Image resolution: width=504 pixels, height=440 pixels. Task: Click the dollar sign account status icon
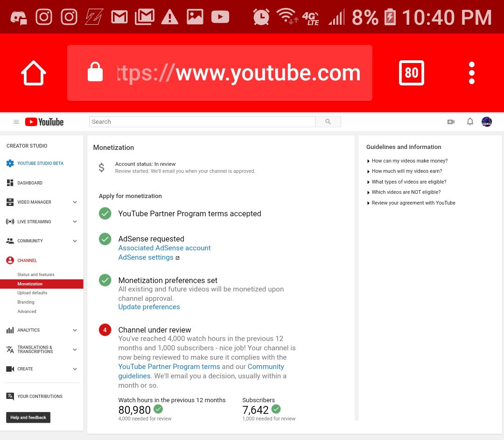[x=101, y=168]
